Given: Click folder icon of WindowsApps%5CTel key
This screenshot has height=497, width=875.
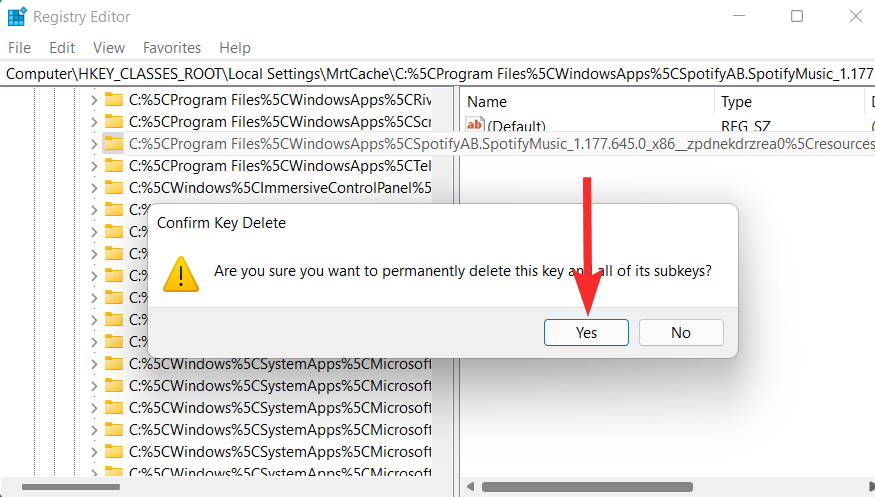Looking at the screenshot, I should (113, 165).
